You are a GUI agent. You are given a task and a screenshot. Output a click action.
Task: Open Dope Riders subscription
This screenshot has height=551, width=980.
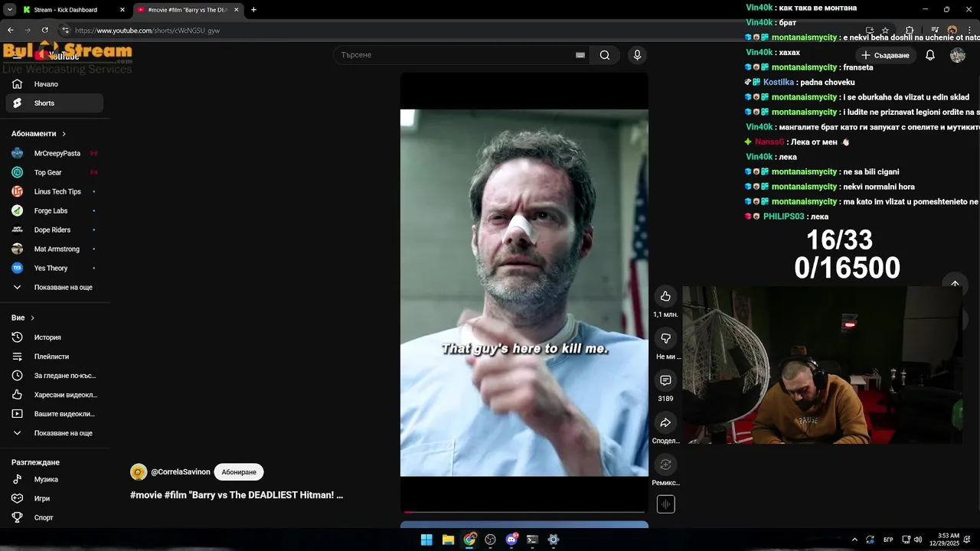click(x=54, y=230)
